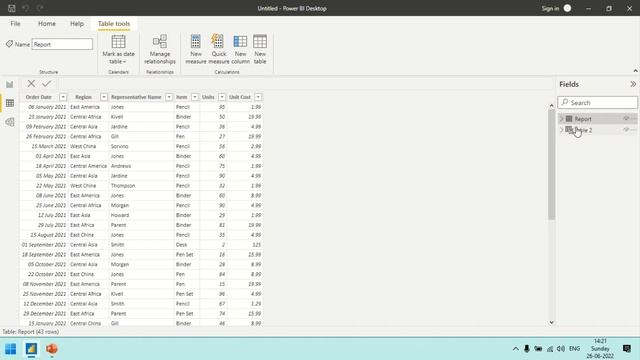Click scrollbar up arrow

coord(551,105)
